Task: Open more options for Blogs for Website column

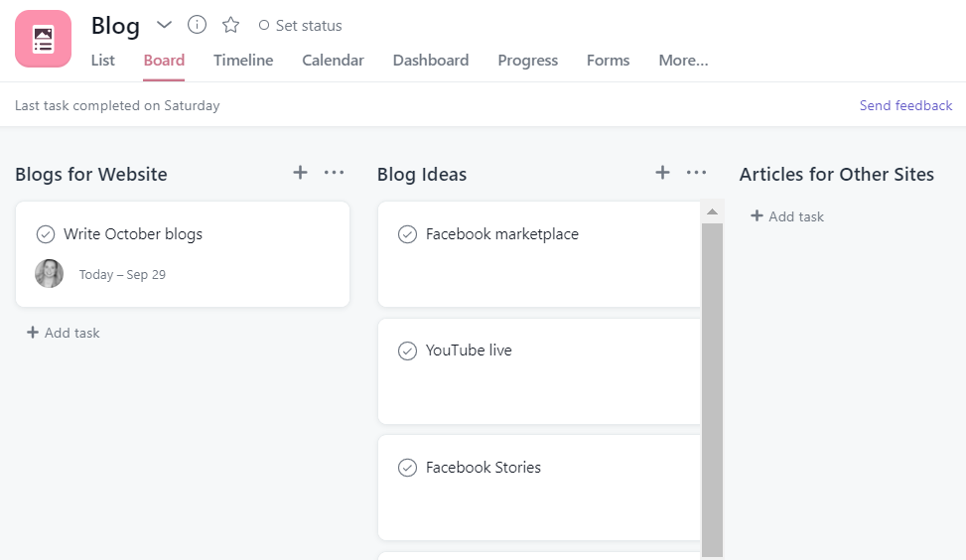Action: click(x=334, y=173)
